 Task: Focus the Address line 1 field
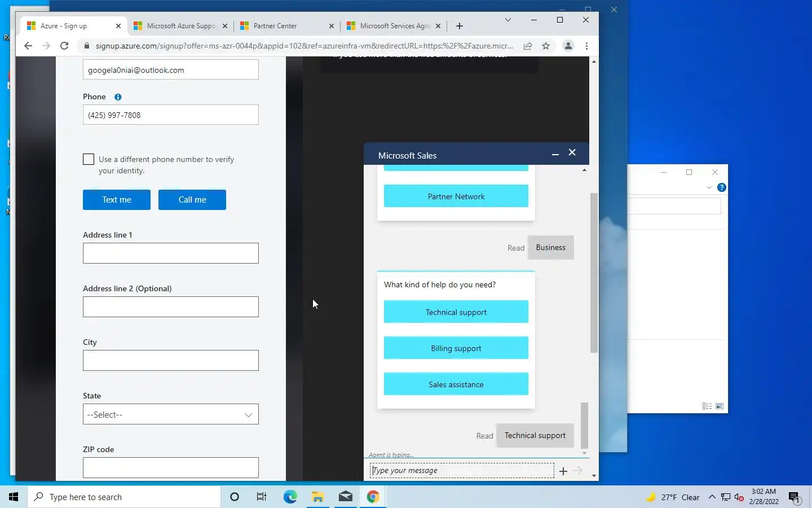tap(171, 253)
